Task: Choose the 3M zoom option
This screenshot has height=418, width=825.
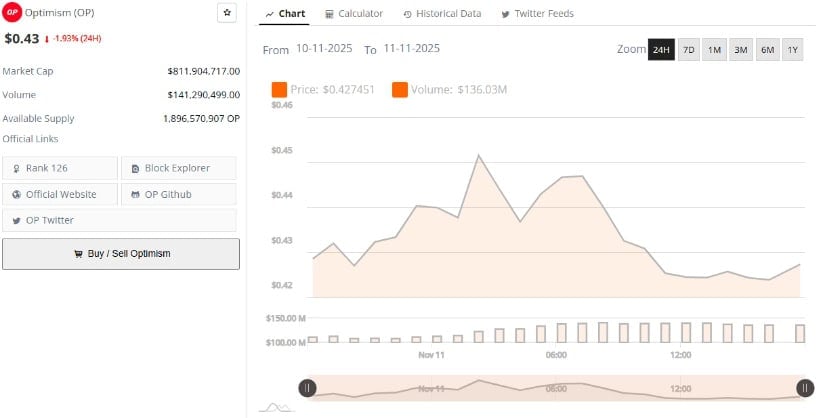Action: click(x=741, y=50)
